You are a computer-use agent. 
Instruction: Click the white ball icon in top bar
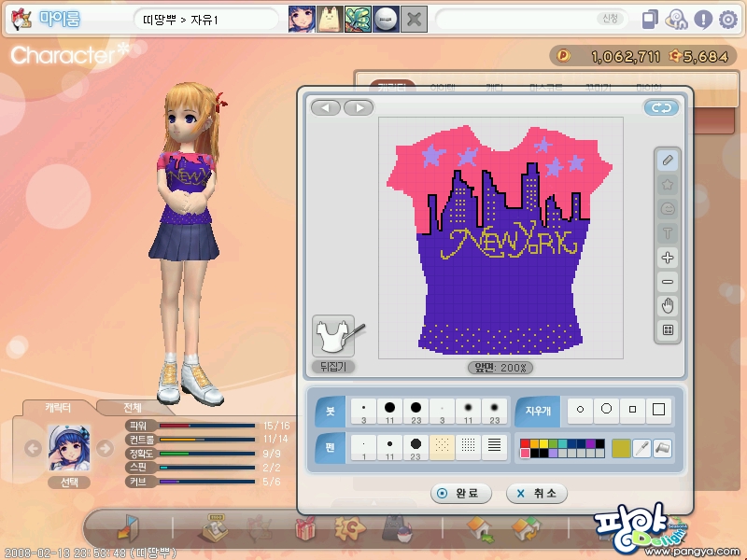pyautogui.click(x=386, y=20)
